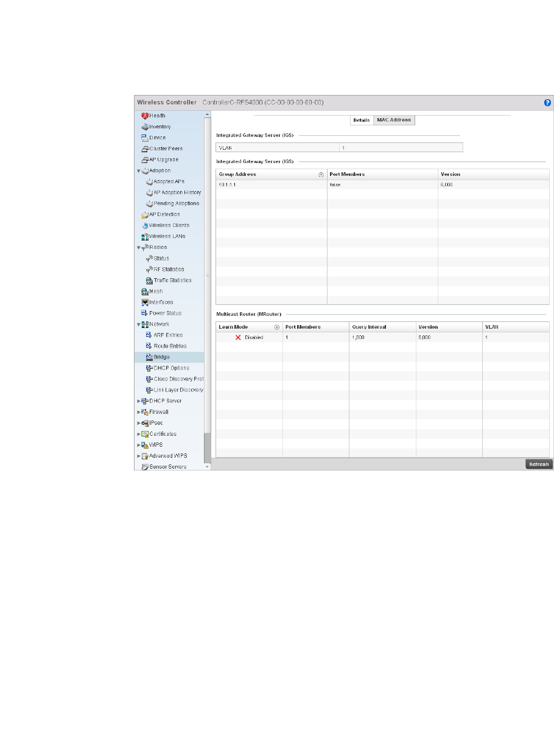Click the blue help question mark icon
The height and width of the screenshot is (756, 554).
[547, 102]
